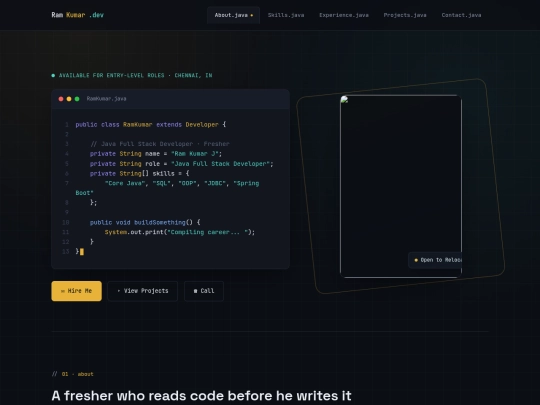Click the green dot in code window

(x=77, y=99)
